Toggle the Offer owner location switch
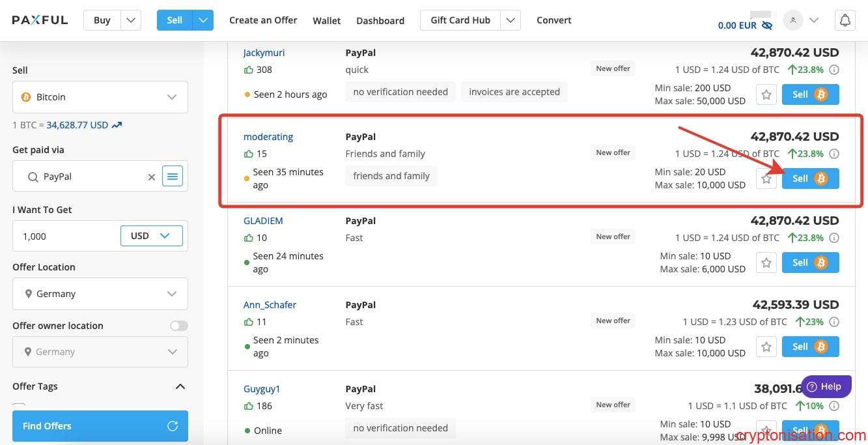Image resolution: width=868 pixels, height=445 pixels. pyautogui.click(x=178, y=326)
